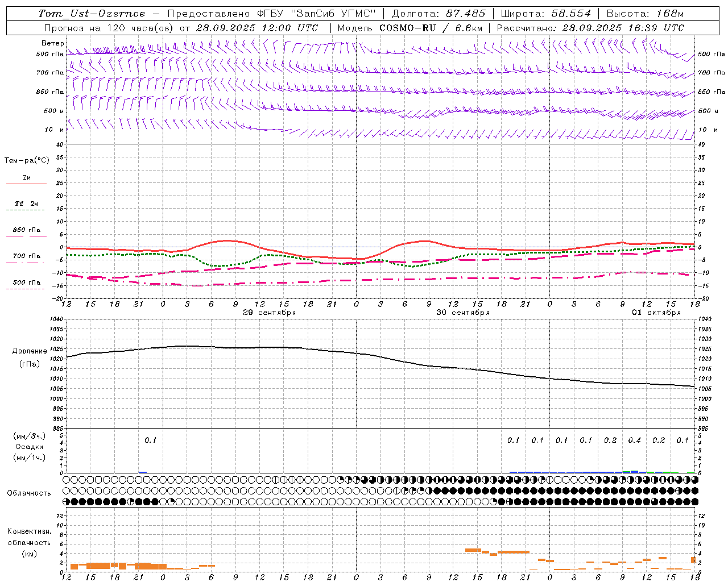Click the "Осадки" precipitation label
The image size is (728, 582).
point(30,447)
